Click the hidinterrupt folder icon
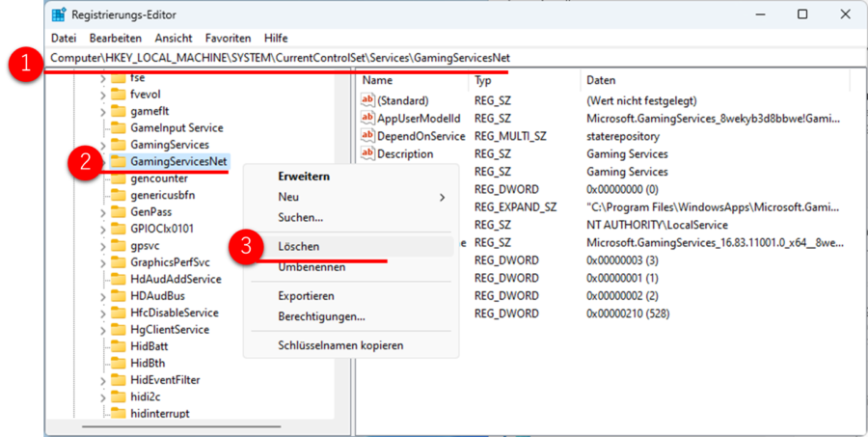The height and width of the screenshot is (437, 868). tap(118, 413)
